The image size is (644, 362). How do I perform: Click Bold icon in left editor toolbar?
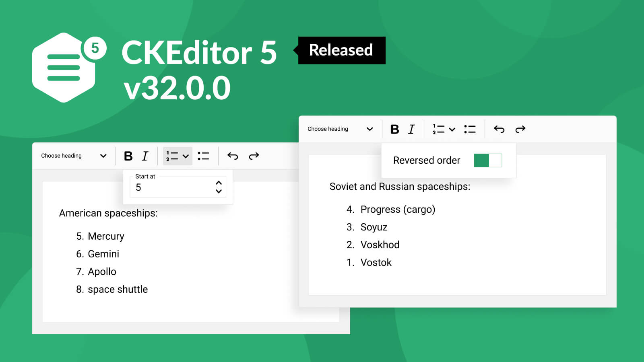[x=128, y=156]
